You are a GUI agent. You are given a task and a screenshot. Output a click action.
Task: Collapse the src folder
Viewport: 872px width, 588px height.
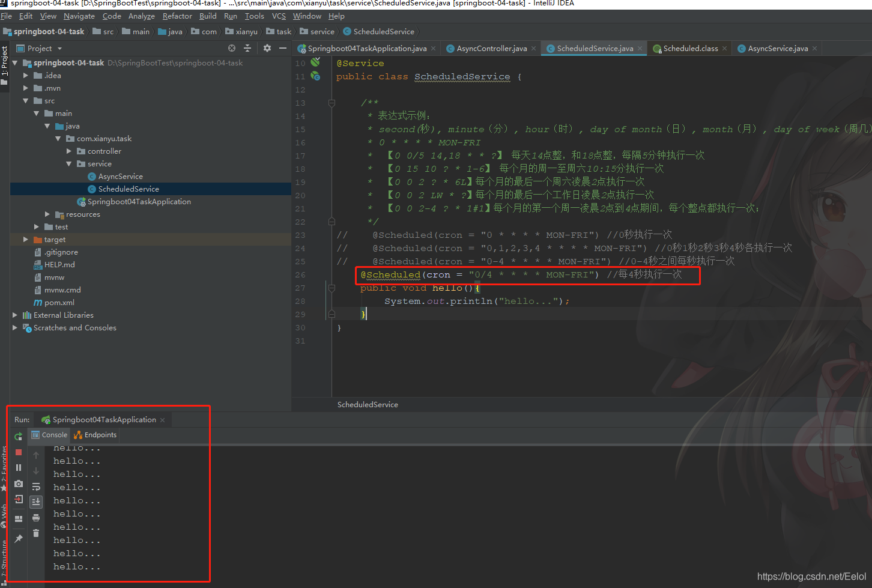25,100
